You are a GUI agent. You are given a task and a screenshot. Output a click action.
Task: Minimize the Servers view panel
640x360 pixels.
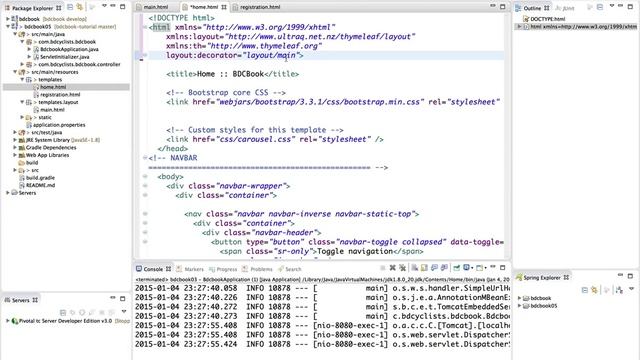click(x=113, y=298)
